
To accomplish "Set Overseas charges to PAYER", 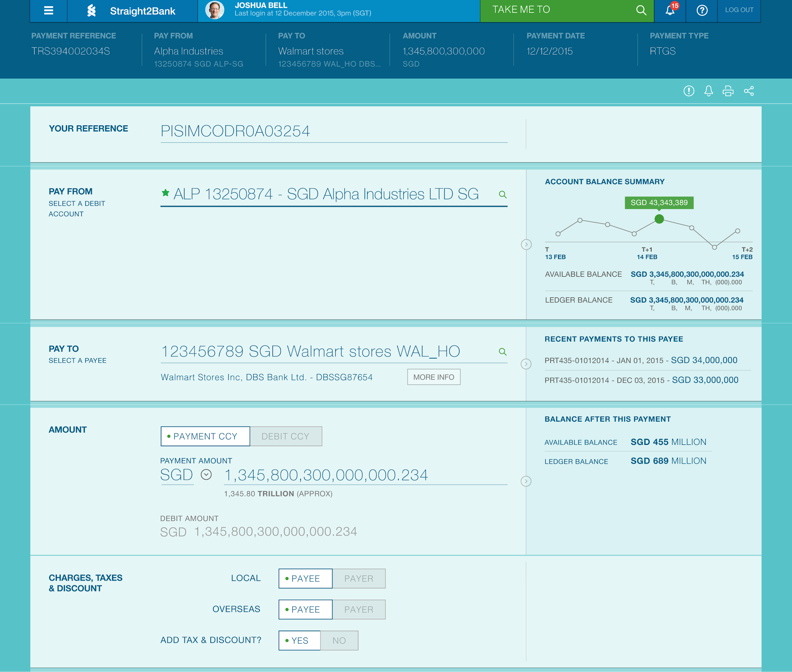I will pos(358,610).
